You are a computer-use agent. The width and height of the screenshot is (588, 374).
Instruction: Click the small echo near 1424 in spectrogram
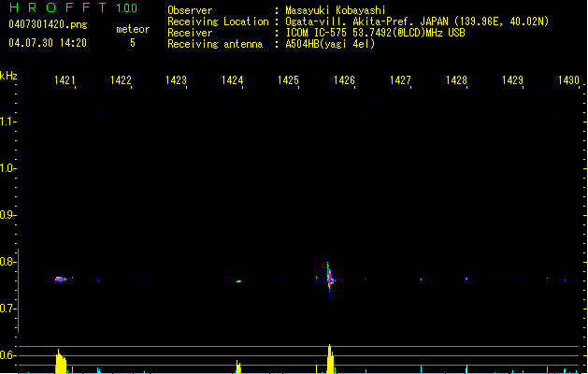(238, 281)
